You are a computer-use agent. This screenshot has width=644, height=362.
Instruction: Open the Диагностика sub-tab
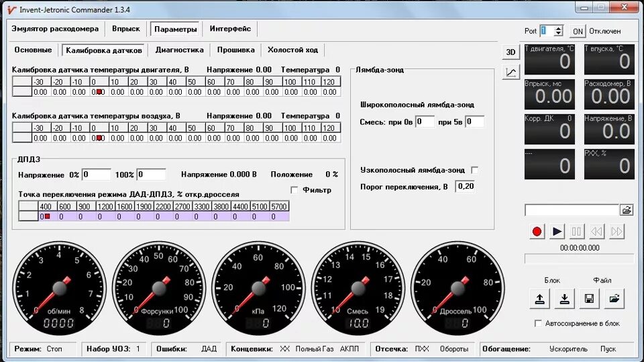point(180,50)
